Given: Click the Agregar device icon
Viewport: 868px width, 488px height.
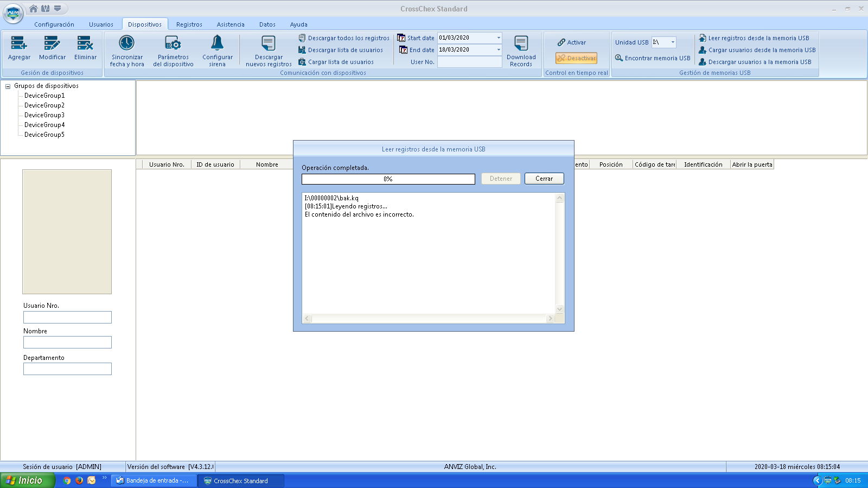Looking at the screenshot, I should click(19, 43).
